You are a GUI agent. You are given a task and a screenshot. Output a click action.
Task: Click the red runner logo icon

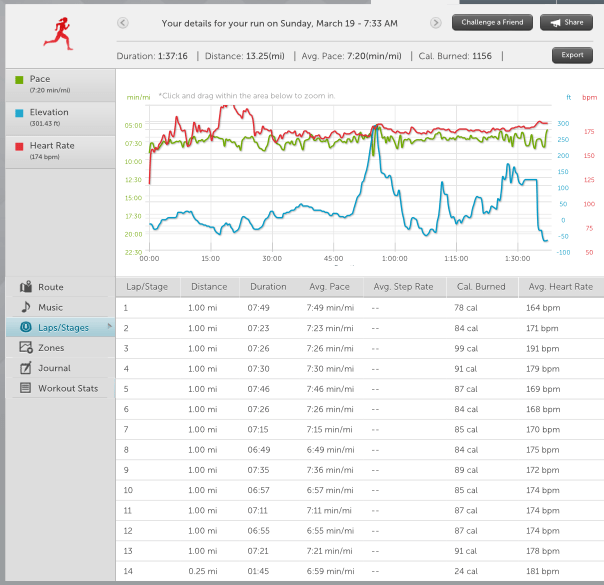[x=57, y=32]
